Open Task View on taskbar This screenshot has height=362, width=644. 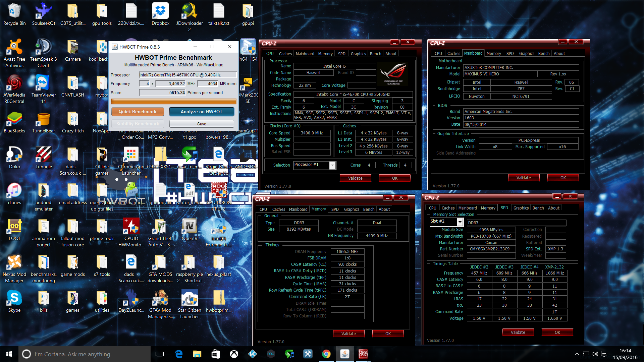(x=160, y=354)
